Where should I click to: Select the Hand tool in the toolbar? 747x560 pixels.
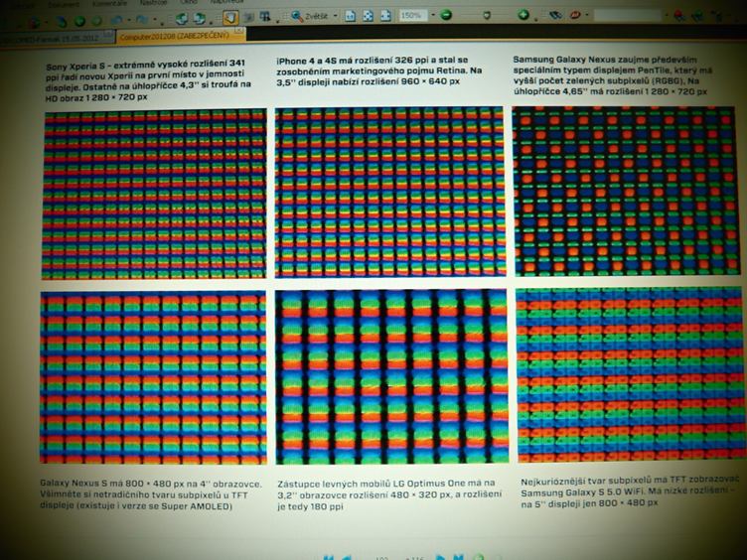[x=229, y=17]
